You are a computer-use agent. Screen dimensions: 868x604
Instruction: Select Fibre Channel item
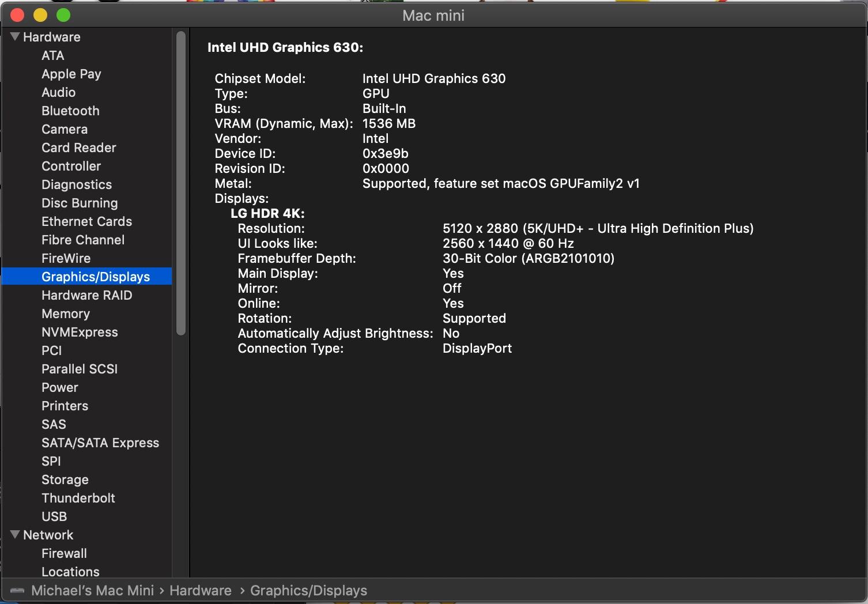(x=83, y=240)
